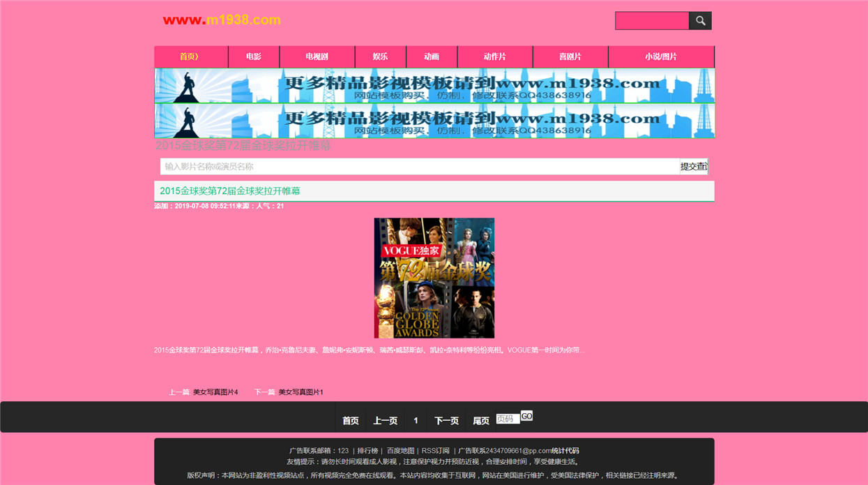This screenshot has height=485, width=868.
Task: Open the 百度地图 footer link
Action: [401, 451]
